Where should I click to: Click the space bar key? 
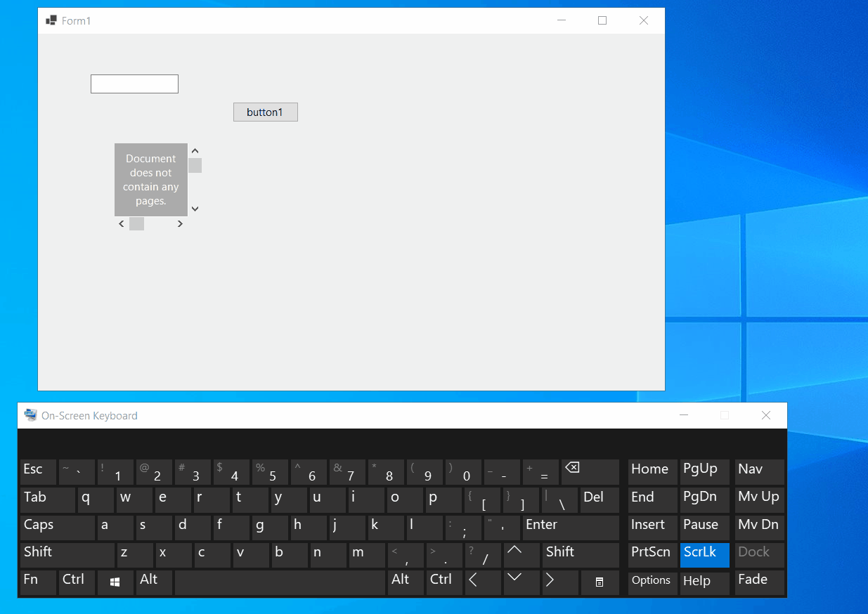click(x=280, y=582)
